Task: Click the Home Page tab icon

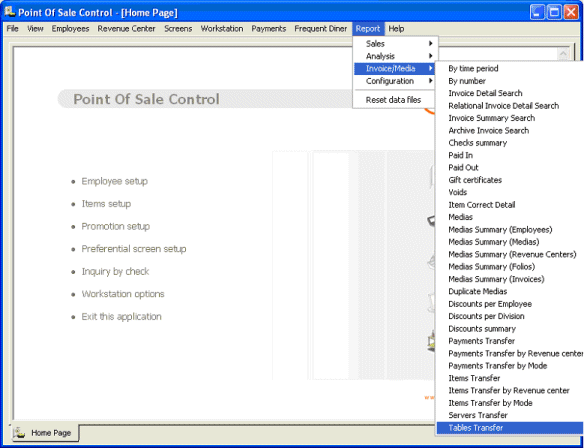Action: [x=19, y=432]
